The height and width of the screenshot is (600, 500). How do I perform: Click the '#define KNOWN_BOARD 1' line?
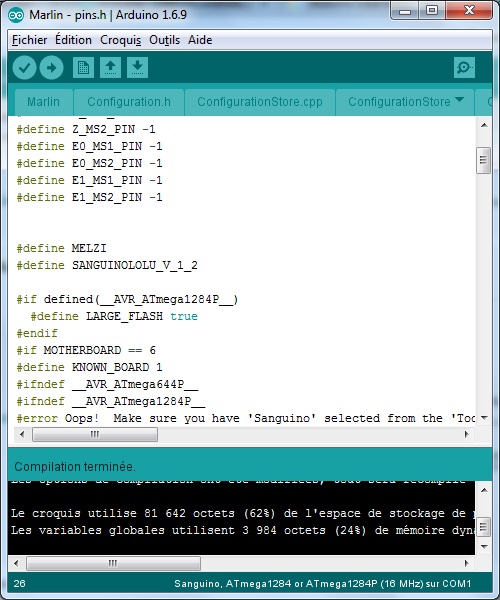point(90,367)
